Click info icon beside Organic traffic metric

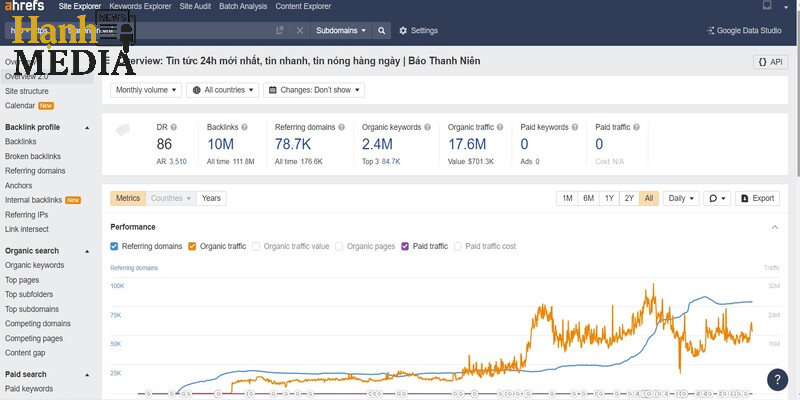click(x=500, y=127)
